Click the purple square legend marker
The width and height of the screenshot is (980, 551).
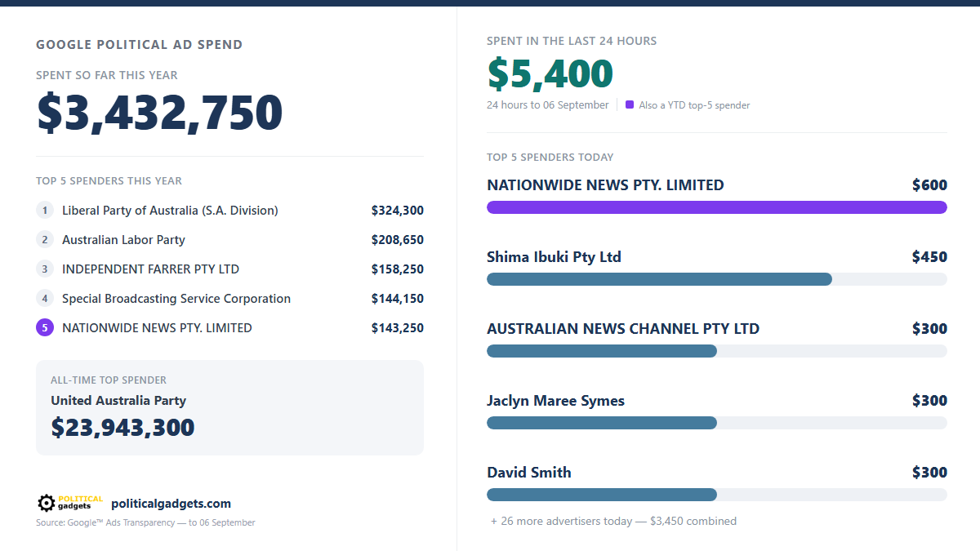coord(630,104)
